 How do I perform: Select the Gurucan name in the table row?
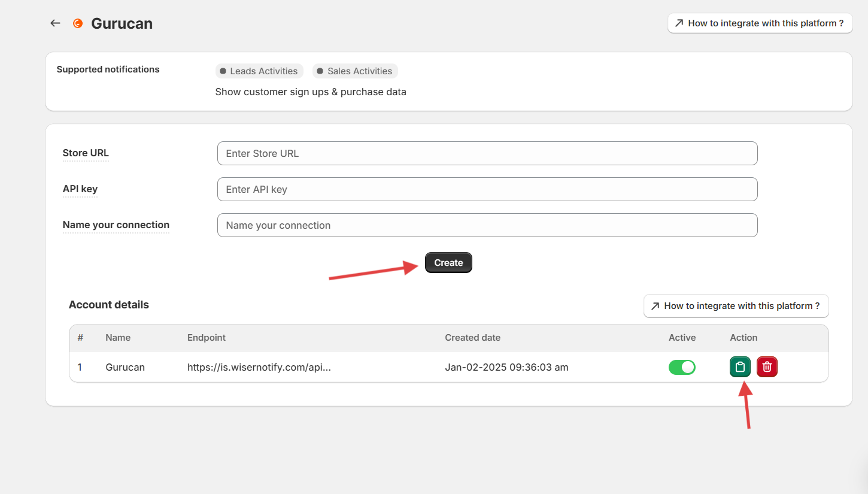[125, 367]
